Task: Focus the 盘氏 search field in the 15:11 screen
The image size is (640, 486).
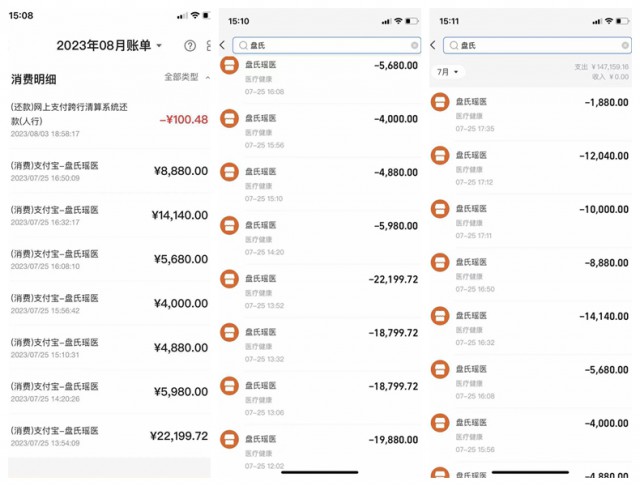Action: [x=537, y=45]
